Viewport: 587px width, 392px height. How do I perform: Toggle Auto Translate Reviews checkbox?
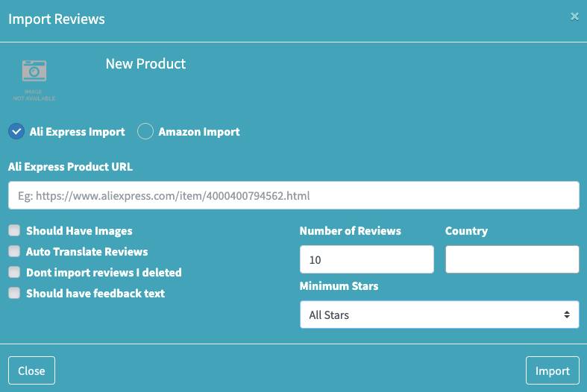[x=14, y=251]
